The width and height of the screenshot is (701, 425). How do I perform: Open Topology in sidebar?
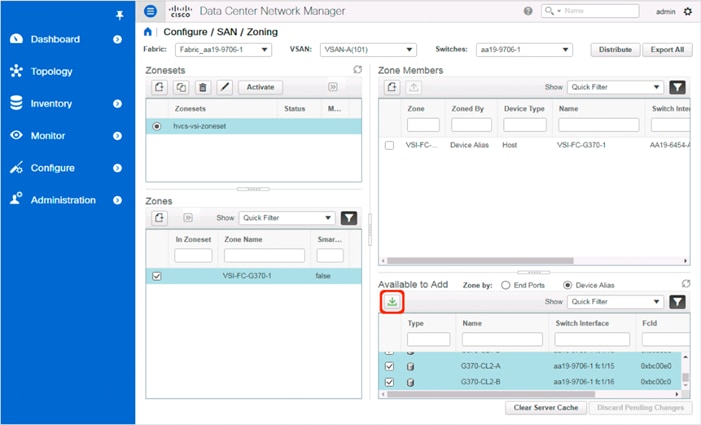tap(51, 72)
